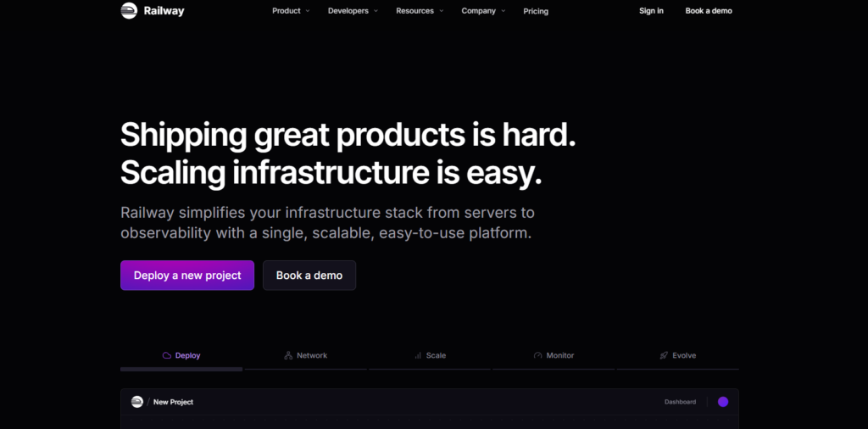Select the cloud icon on Deploy tab
Screen dimensions: 868x429
tap(167, 355)
